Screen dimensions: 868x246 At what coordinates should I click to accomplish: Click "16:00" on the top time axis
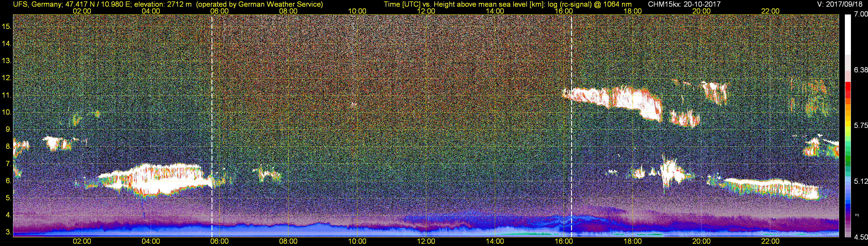coord(564,11)
